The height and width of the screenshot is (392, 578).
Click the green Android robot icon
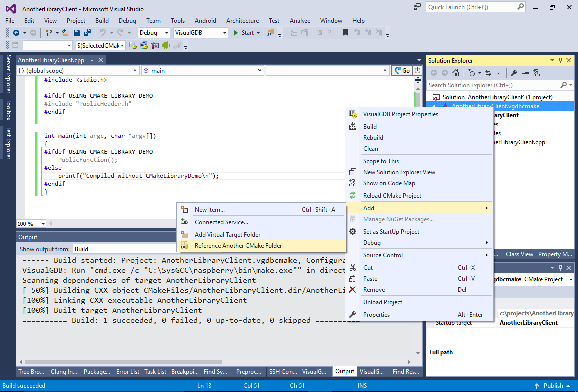click(x=166, y=46)
